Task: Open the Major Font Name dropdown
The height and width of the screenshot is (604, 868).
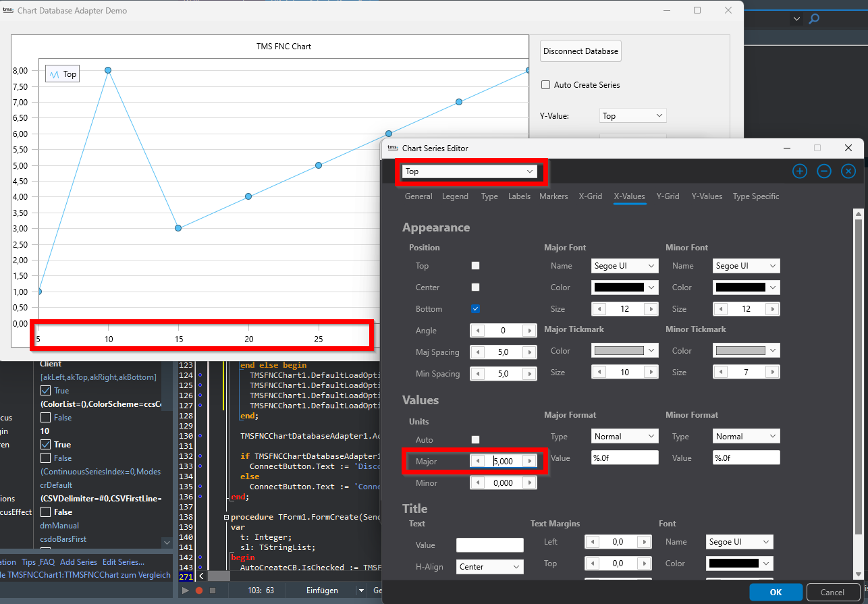Action: click(625, 266)
